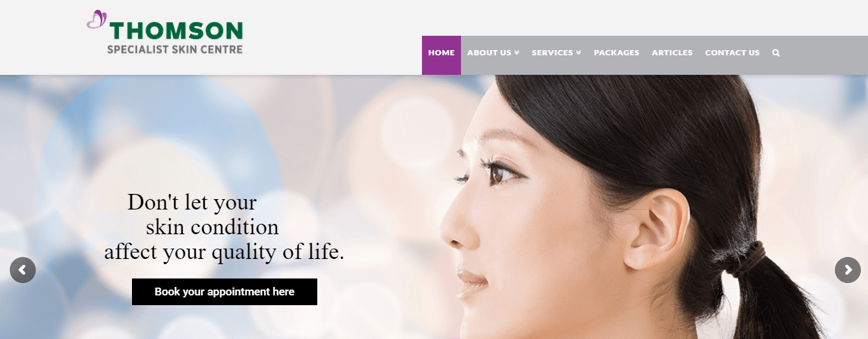Screen dimensions: 868x339
Task: Click the Specialist Skin Centre tagline
Action: [x=175, y=49]
